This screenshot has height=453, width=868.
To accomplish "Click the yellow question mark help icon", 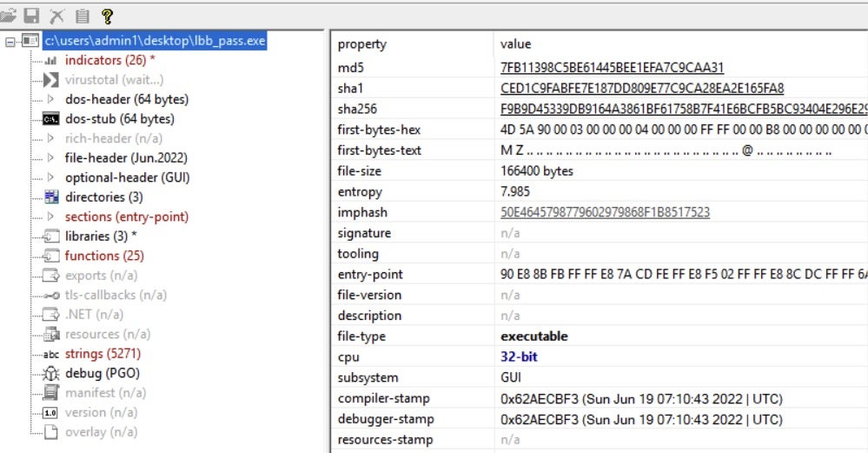I will tap(107, 16).
